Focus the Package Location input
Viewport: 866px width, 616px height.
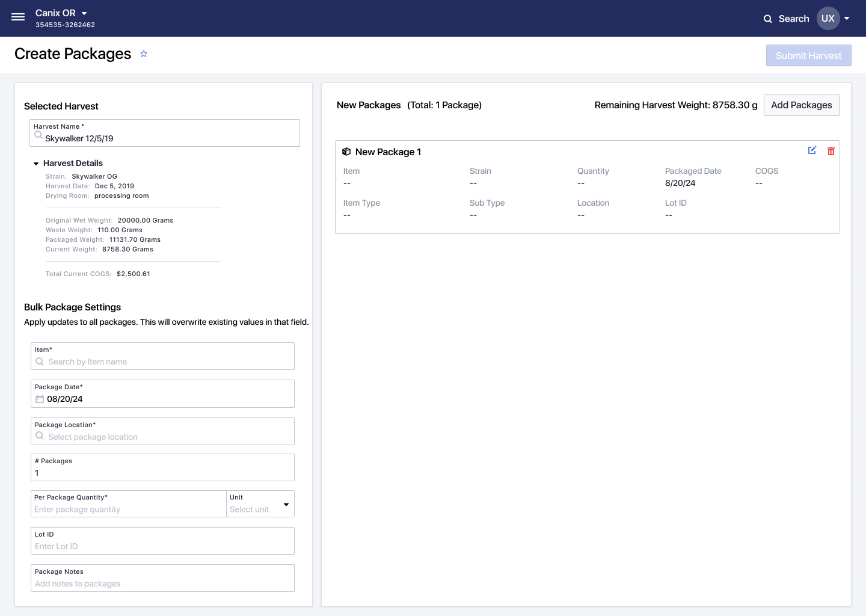click(162, 431)
